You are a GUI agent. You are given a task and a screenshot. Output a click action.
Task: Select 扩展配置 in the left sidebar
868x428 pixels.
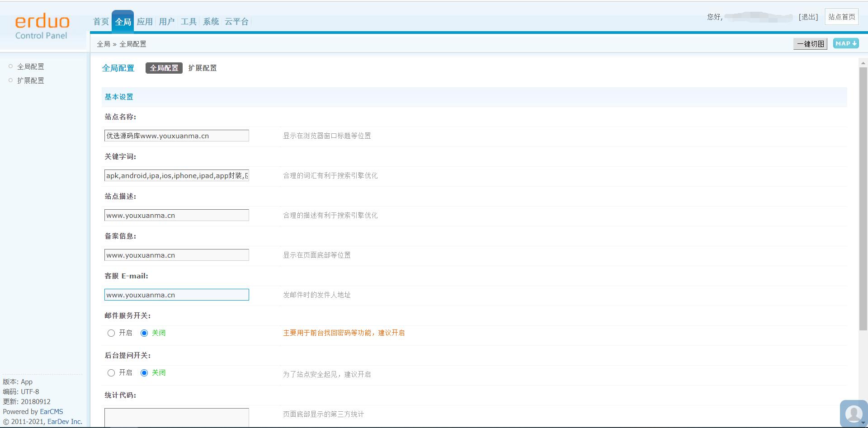[31, 80]
